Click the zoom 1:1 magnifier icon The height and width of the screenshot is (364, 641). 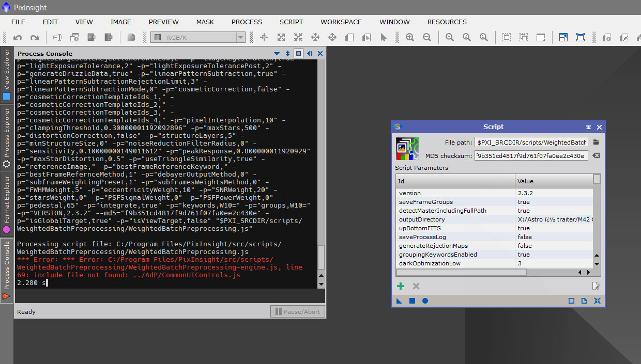pos(450,38)
